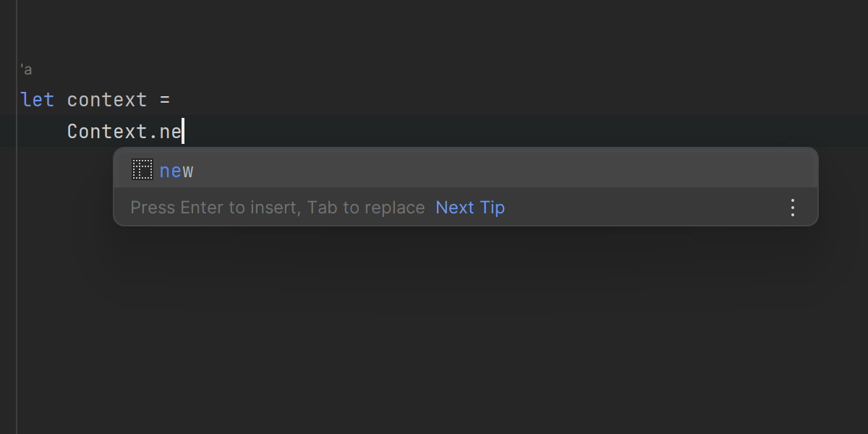Click the typed "ne" text after the dot
Viewport: 868px width, 434px height.
171,132
